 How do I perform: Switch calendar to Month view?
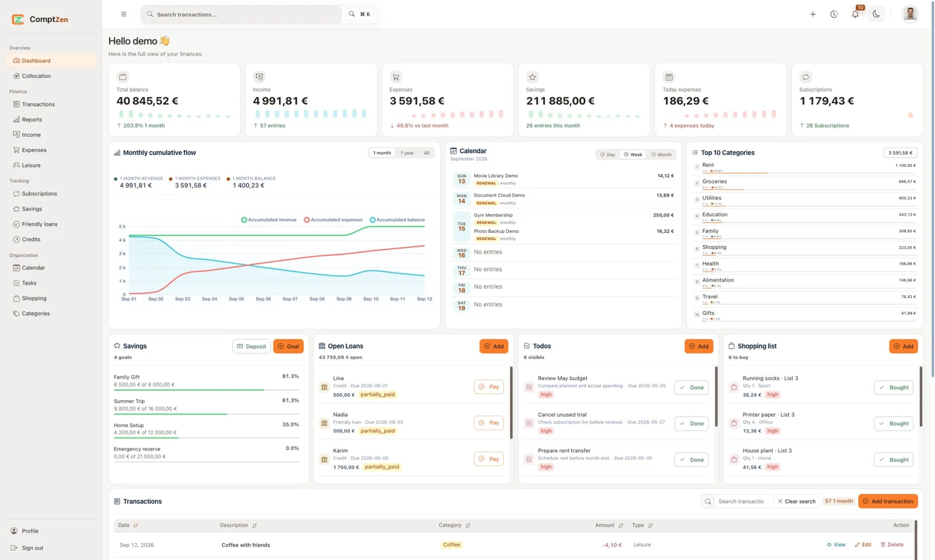[662, 155]
